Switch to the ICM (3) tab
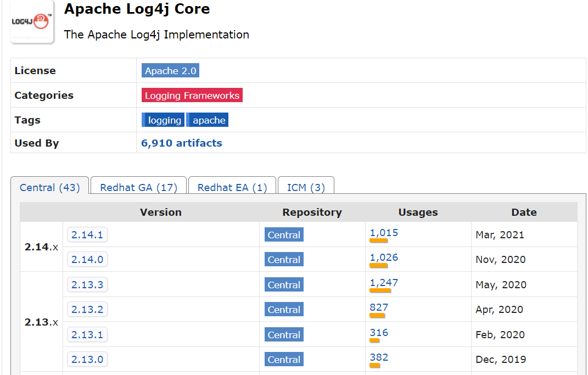588x375 pixels. [x=306, y=187]
